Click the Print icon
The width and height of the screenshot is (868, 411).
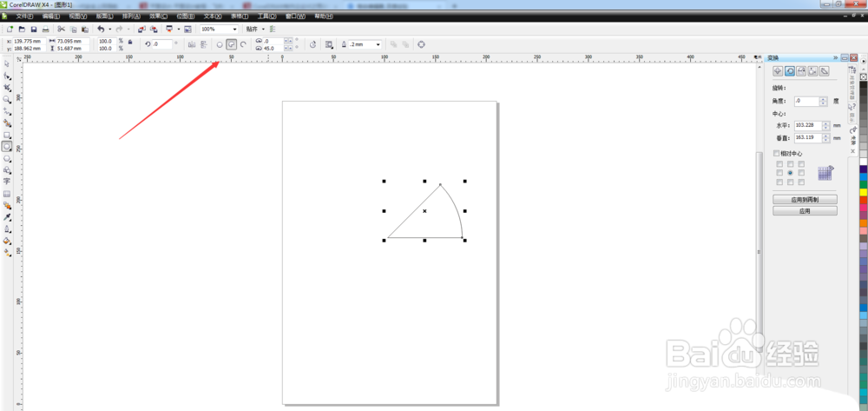click(x=46, y=29)
